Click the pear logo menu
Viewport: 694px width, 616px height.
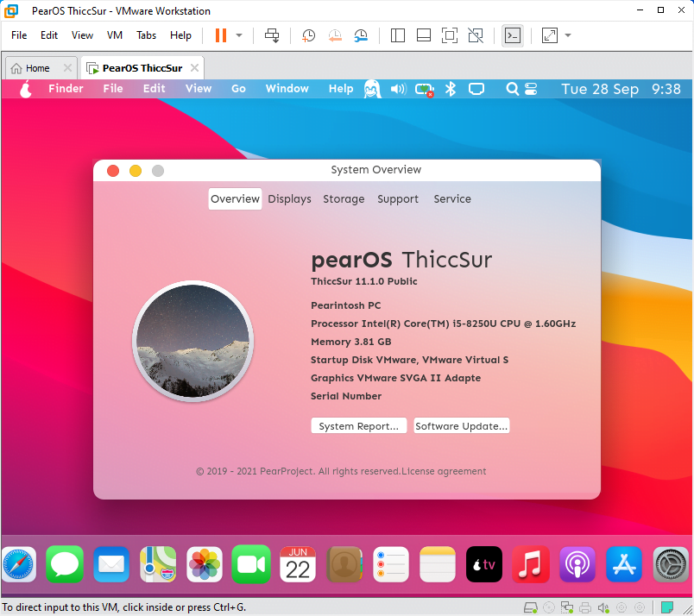point(26,89)
